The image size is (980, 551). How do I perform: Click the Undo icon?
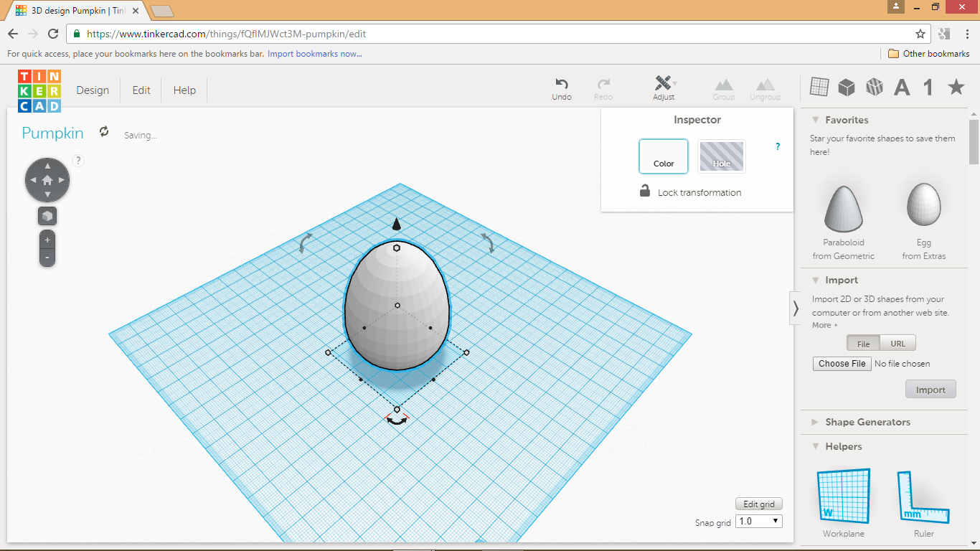tap(562, 86)
